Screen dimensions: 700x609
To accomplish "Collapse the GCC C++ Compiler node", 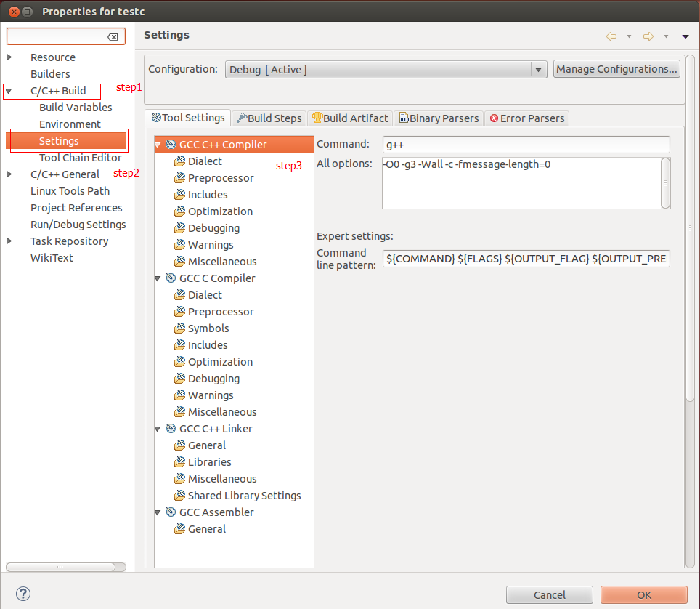I will click(x=158, y=145).
